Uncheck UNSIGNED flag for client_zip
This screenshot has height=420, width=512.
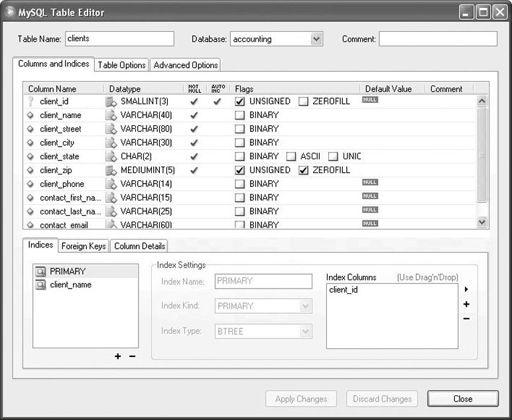[x=239, y=170]
